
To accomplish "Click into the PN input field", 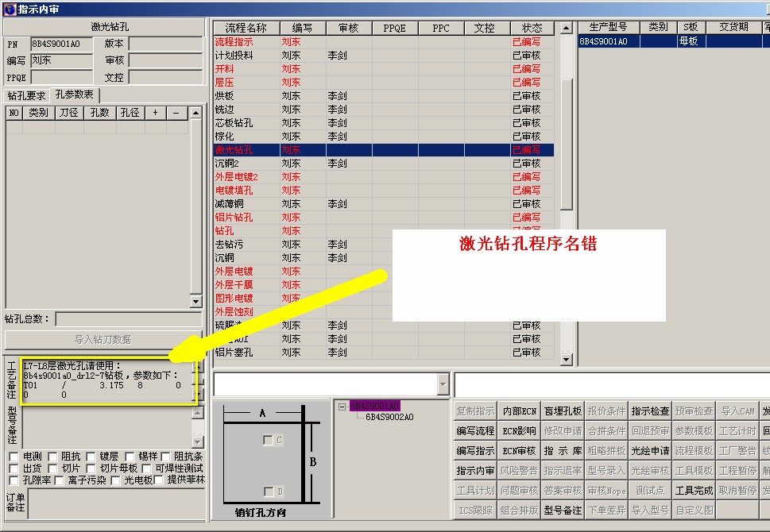I will click(x=61, y=44).
